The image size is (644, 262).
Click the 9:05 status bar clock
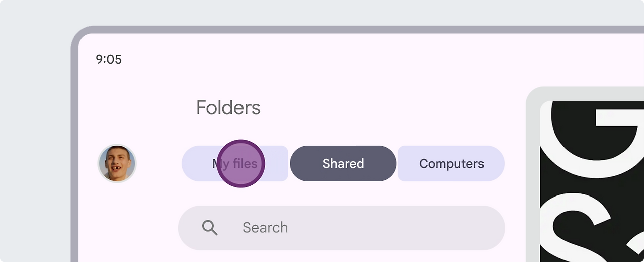pyautogui.click(x=109, y=60)
